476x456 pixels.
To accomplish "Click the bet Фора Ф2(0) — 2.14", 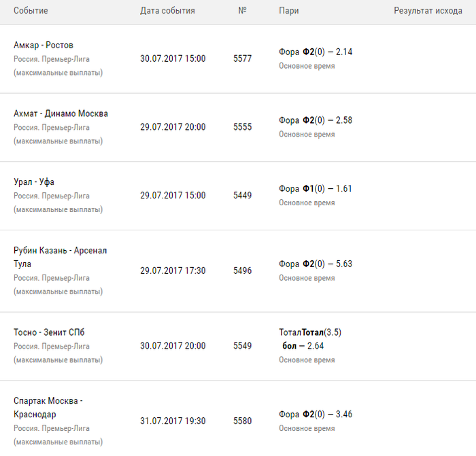I will click(x=316, y=52).
